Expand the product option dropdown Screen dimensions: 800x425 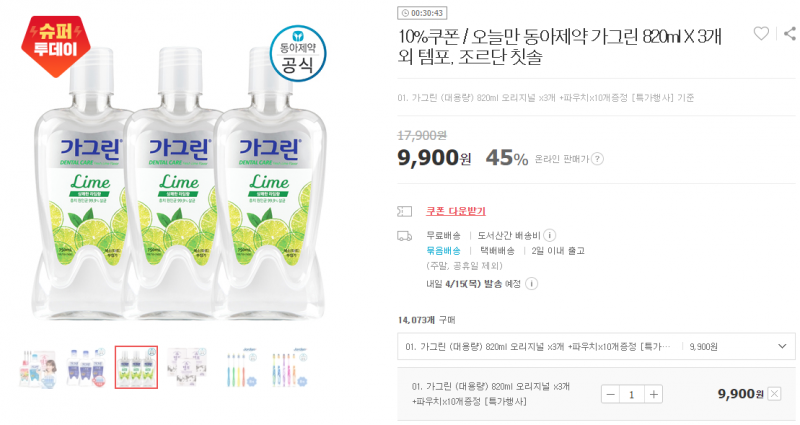click(596, 346)
